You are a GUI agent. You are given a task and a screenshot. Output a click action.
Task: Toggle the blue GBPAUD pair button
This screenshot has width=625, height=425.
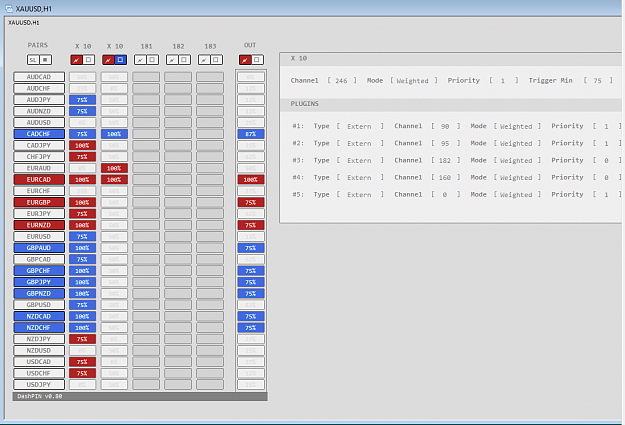click(39, 248)
